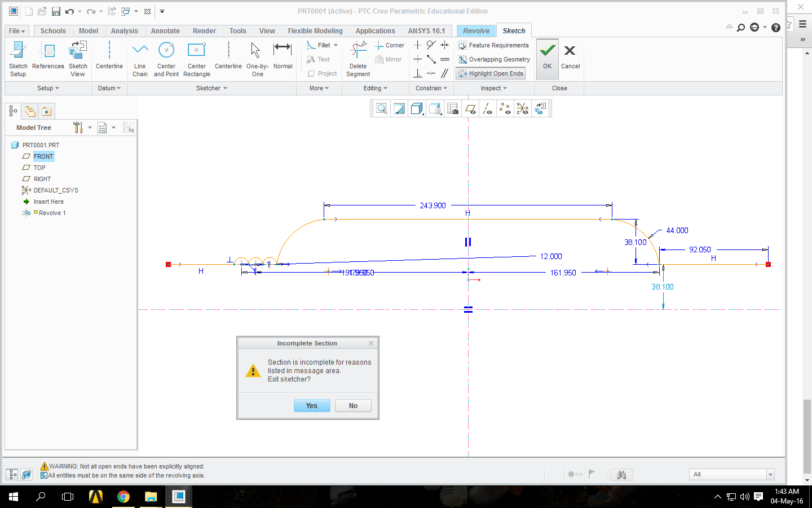Expand the Setup group dropdown

click(48, 88)
